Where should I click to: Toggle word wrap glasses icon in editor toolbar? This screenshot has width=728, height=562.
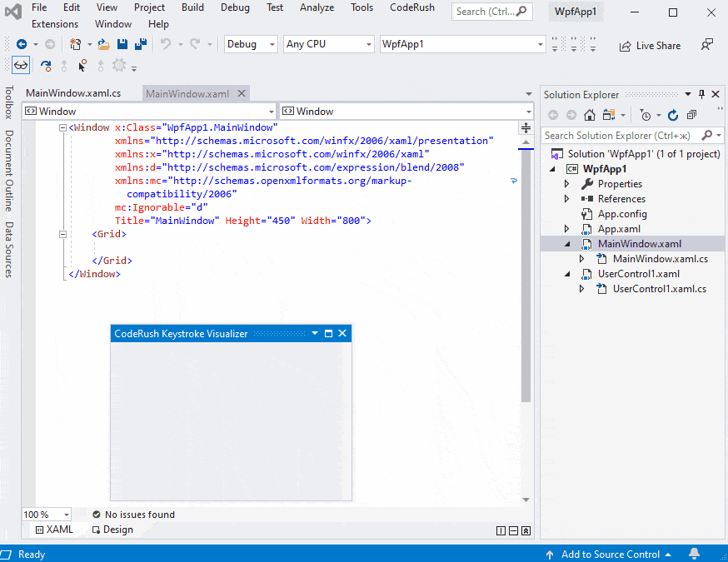pyautogui.click(x=20, y=64)
